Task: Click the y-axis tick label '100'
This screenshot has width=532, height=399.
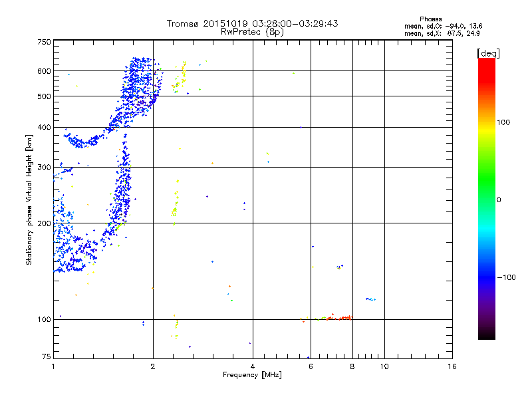Action: [44, 319]
